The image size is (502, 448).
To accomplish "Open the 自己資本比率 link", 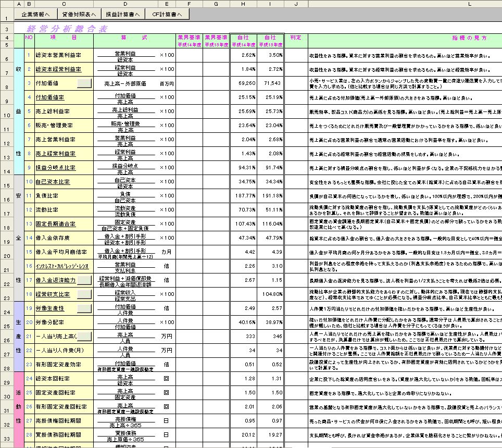I will pyautogui.click(x=52, y=182).
